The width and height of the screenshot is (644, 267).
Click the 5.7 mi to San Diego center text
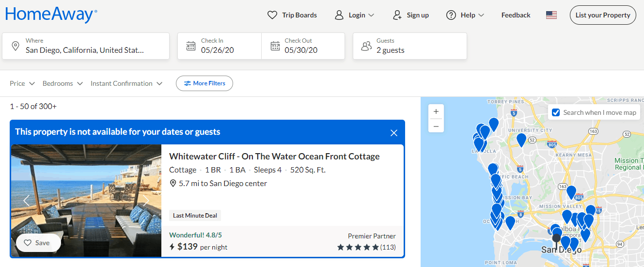[223, 183]
